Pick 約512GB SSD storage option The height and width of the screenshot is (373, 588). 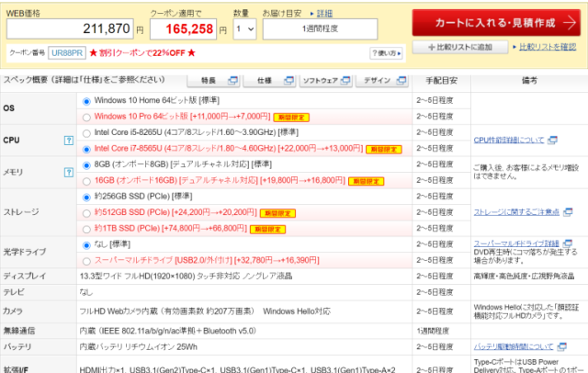click(x=86, y=213)
